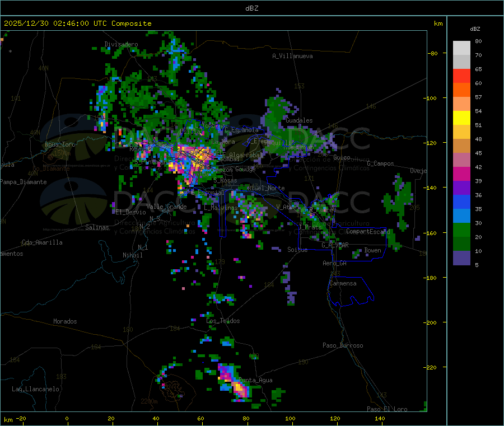
Task: Click the Punta_Agua location label
Action: pos(255,381)
